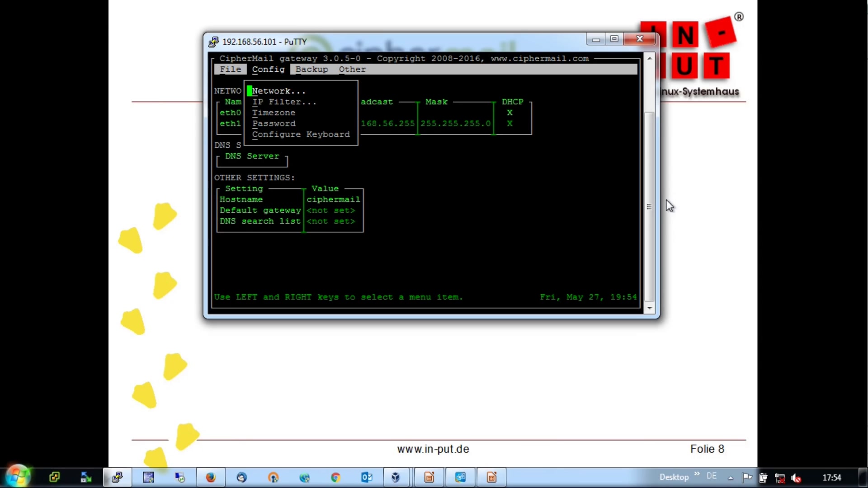
Task: Maximize the PuTTY window
Action: [614, 39]
